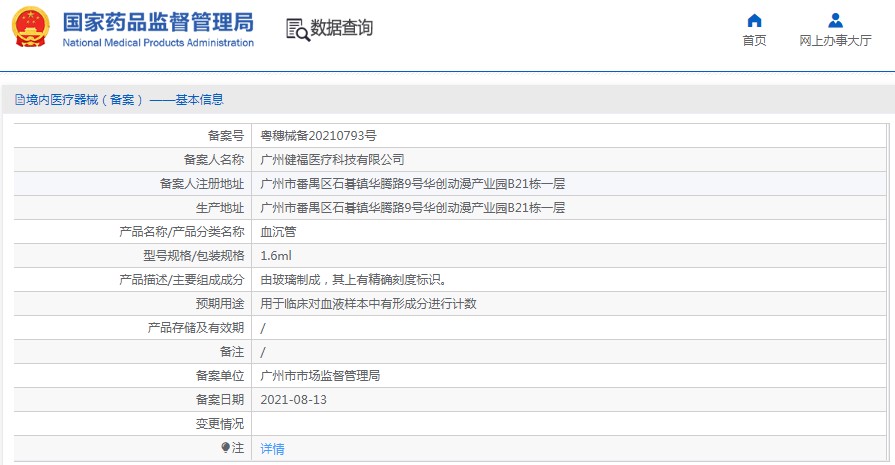The image size is (895, 465).
Task: Click the 网上办事大厅 text label
Action: 835,41
